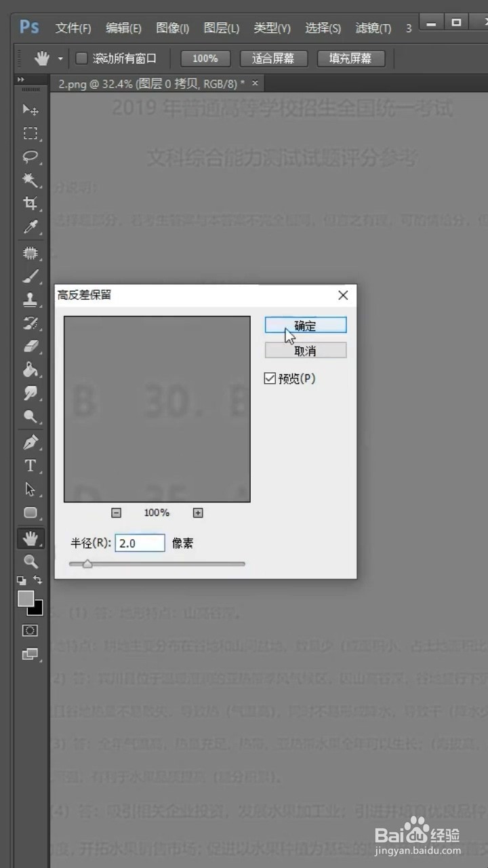Screen dimensions: 488x868
Task: Open the background color swatch
Action: click(x=38, y=609)
